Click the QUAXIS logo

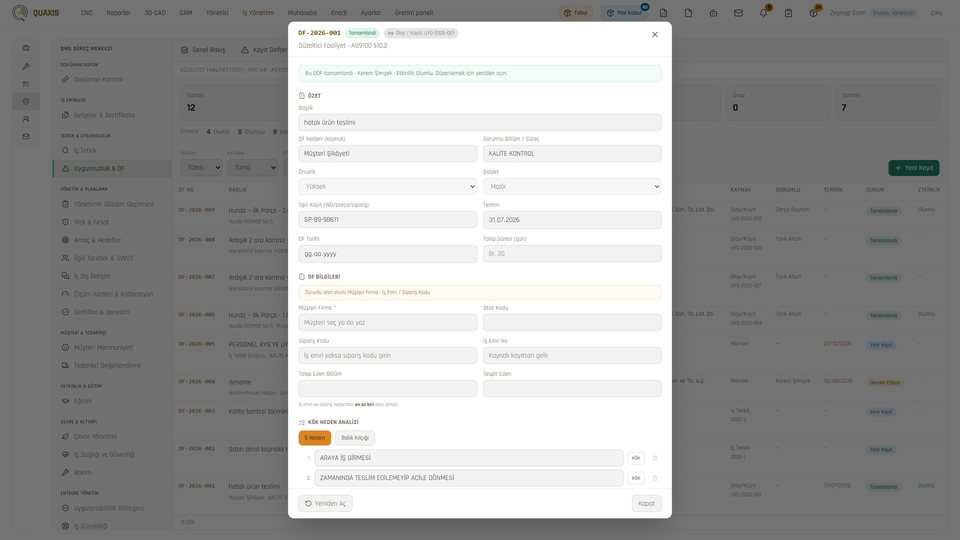click(x=36, y=13)
